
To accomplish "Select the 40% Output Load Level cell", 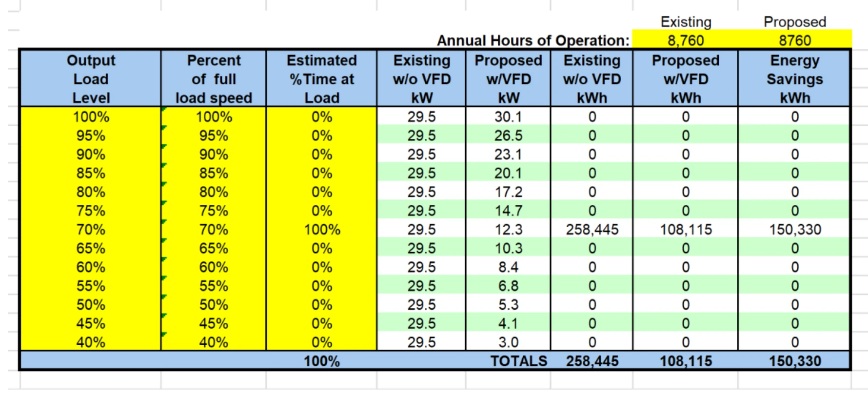I will coord(91,342).
